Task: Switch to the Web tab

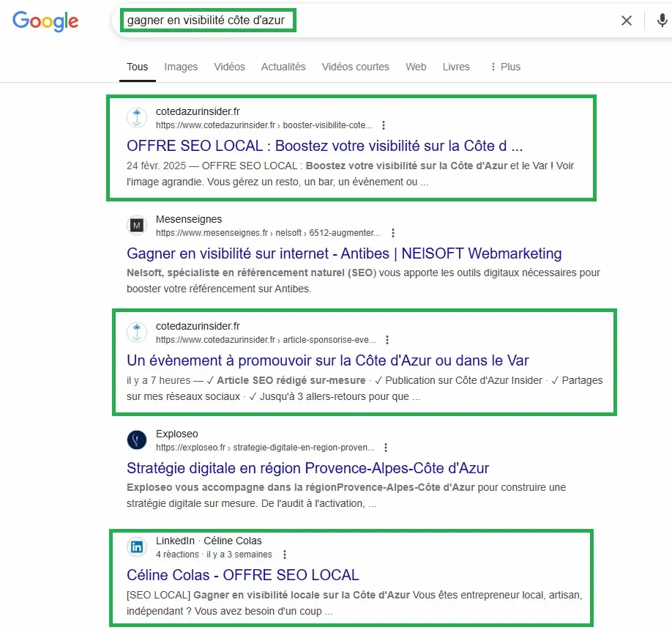Action: click(x=416, y=67)
